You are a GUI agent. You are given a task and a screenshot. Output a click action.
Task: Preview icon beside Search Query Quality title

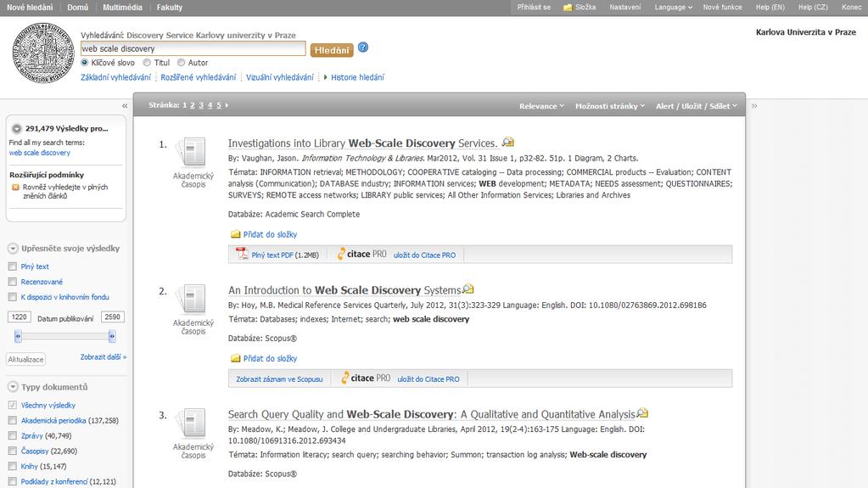642,412
